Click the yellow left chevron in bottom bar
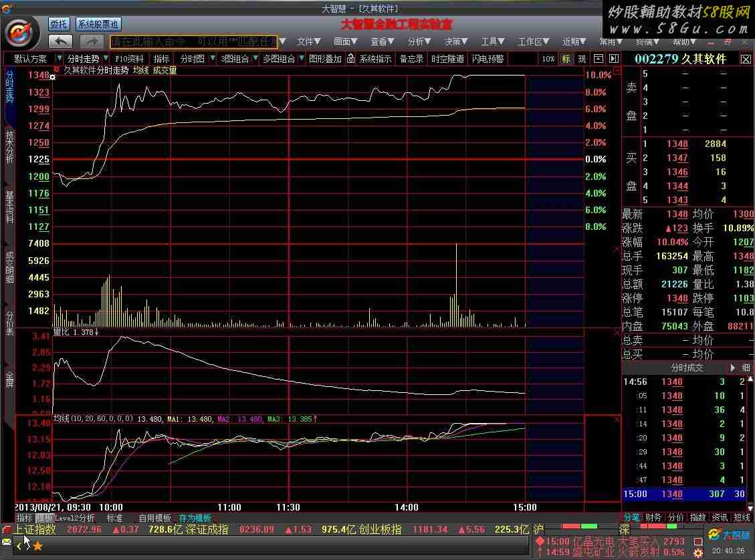This screenshot has width=755, height=560. click(19, 545)
